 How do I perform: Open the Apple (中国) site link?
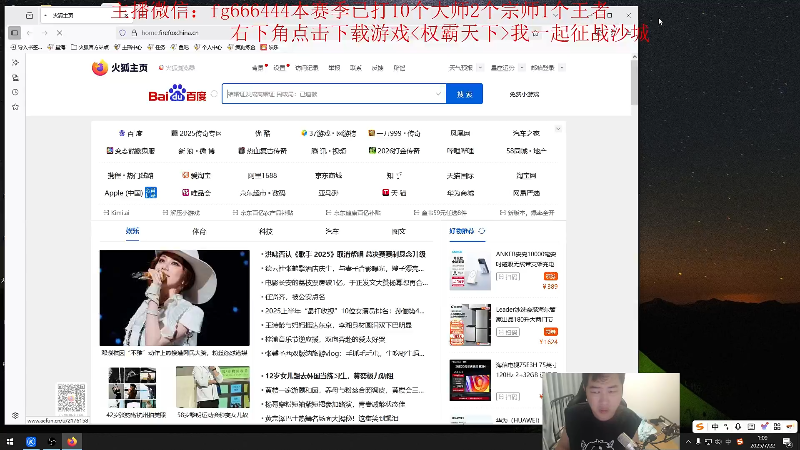[x=130, y=193]
